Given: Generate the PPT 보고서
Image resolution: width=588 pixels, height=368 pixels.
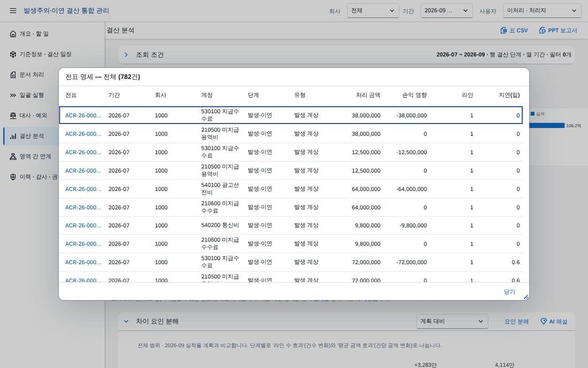Looking at the screenshot, I should click(558, 30).
